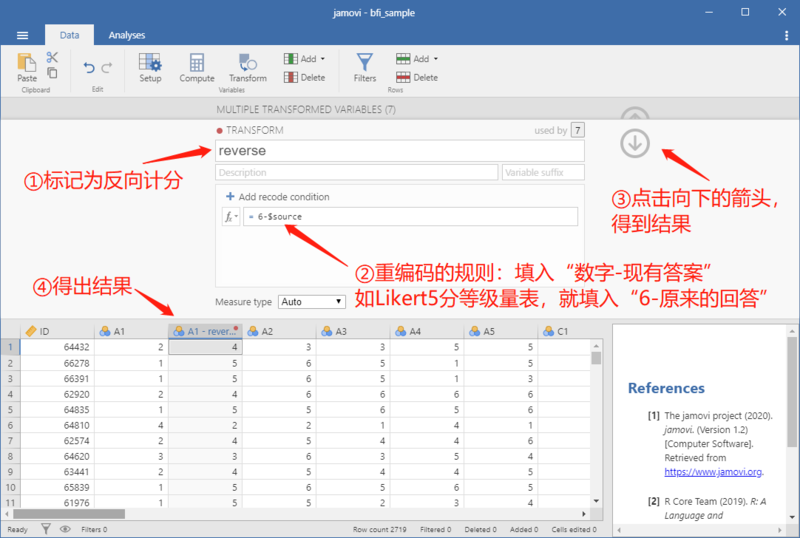Open the variable Setup tool
The height and width of the screenshot is (538, 800).
(x=150, y=68)
